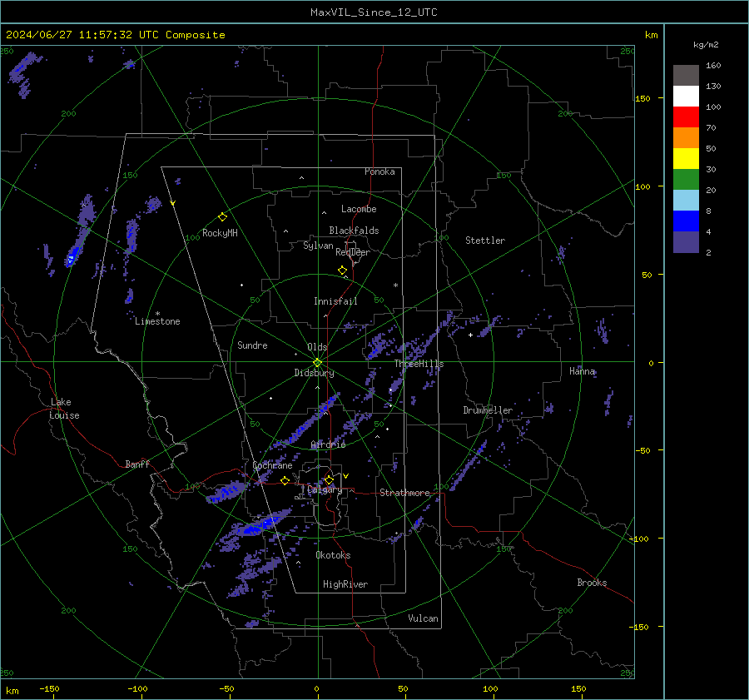Click the purple 4 legend swatch
This screenshot has width=749, height=700.
(686, 241)
